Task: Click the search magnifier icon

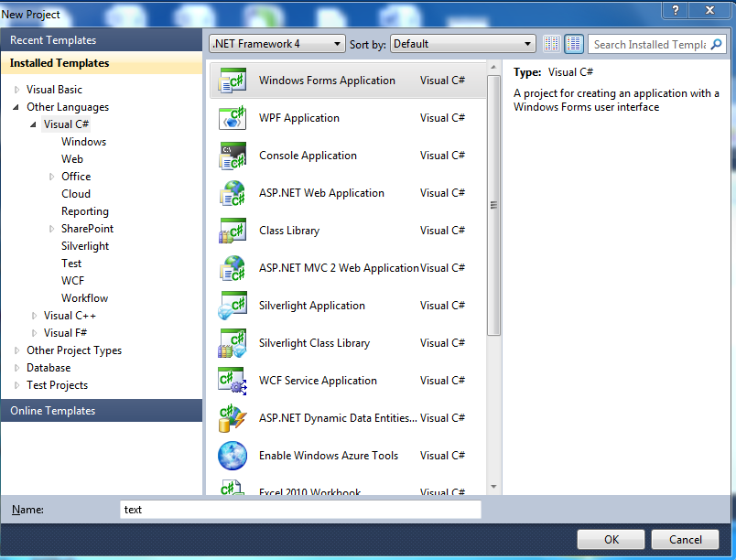Action: pyautogui.click(x=716, y=44)
